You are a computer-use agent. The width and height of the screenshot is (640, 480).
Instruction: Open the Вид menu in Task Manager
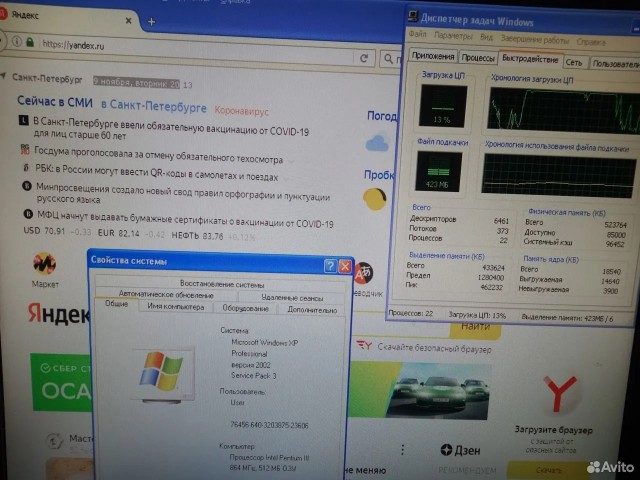[486, 37]
